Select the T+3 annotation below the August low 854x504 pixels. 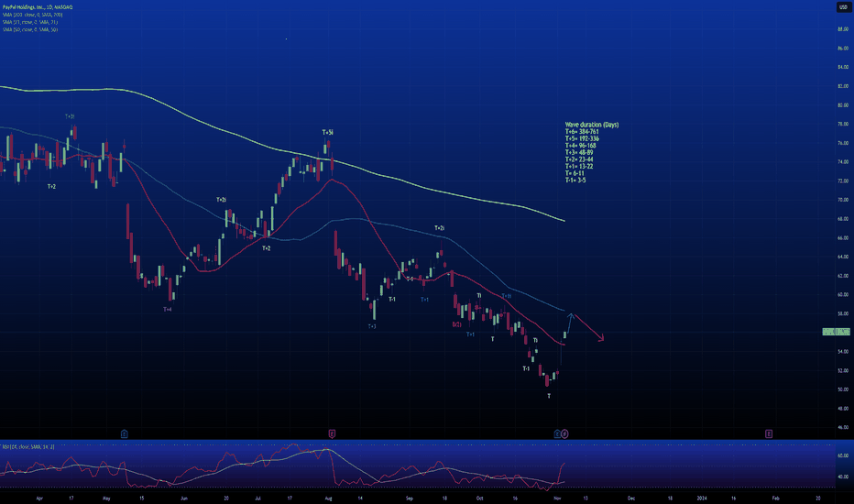371,327
